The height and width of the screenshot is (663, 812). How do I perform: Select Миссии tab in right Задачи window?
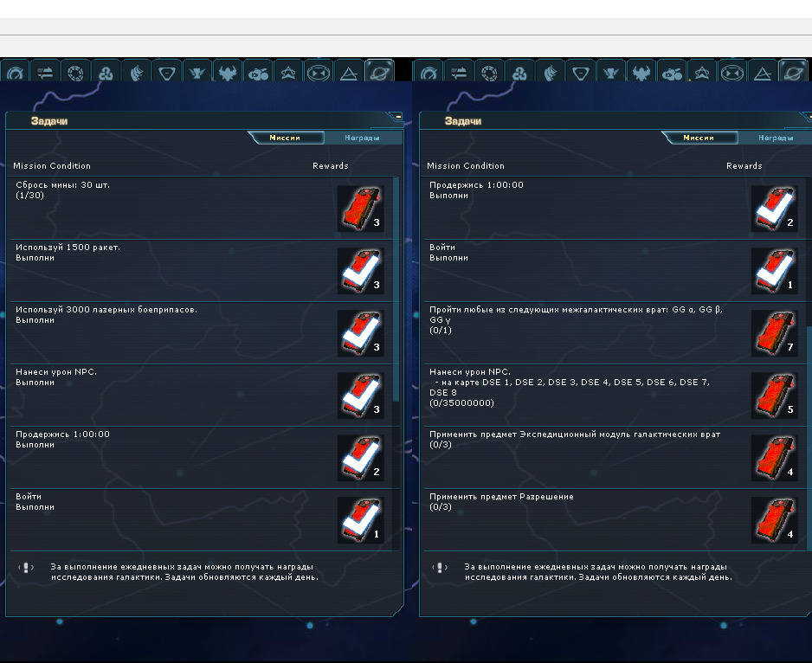699,138
